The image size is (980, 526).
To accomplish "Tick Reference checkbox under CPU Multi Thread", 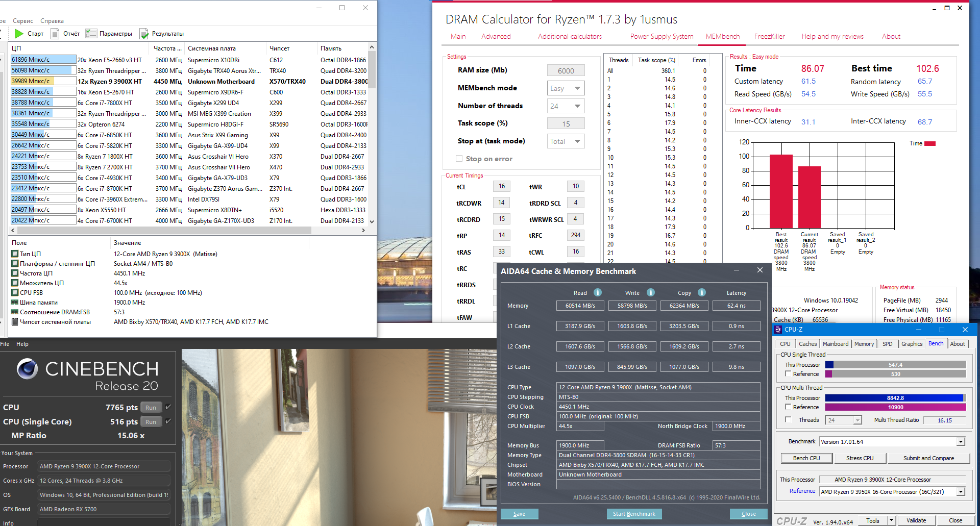I will tap(788, 407).
